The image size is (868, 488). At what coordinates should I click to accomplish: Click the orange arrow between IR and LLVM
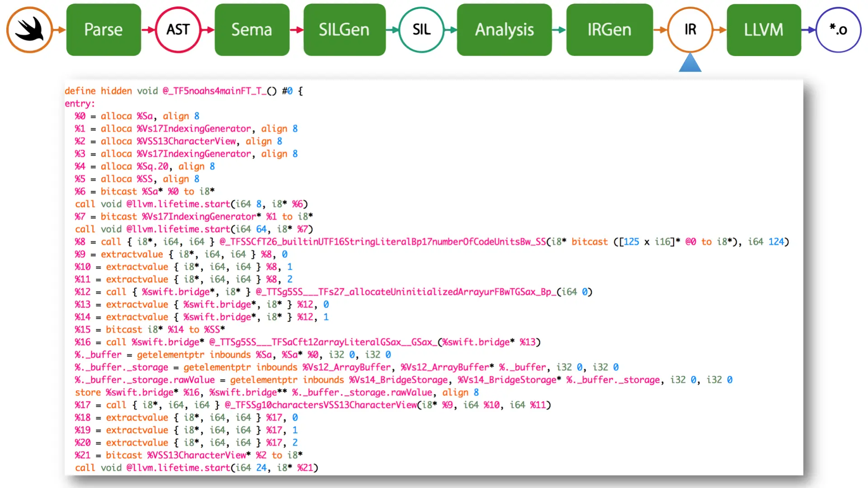pyautogui.click(x=720, y=30)
